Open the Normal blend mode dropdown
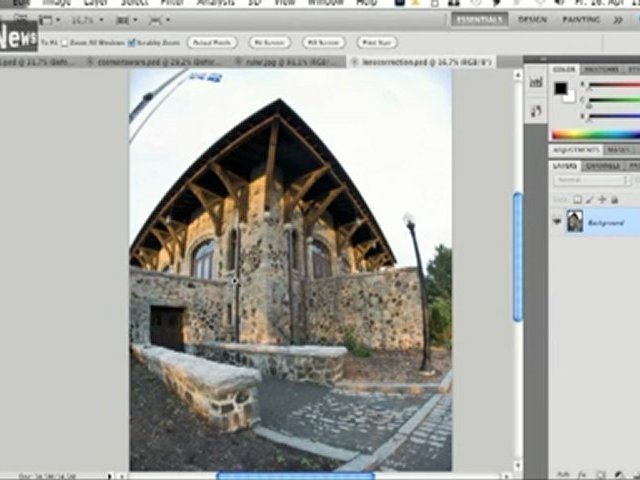640x480 pixels. pos(591,180)
